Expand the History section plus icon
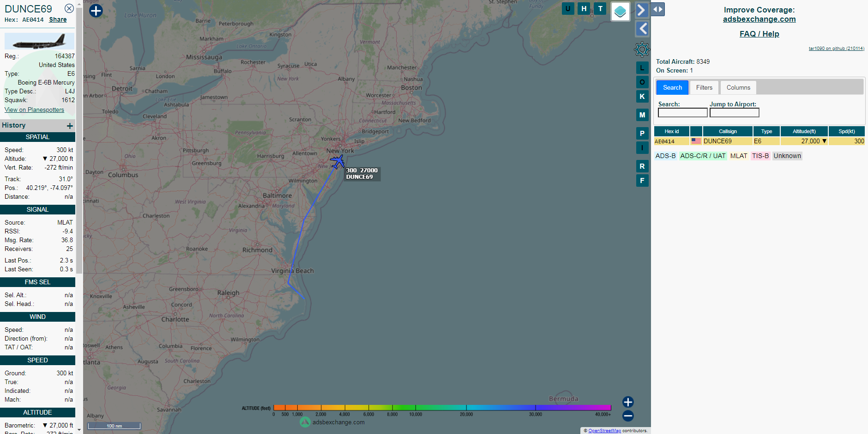868x434 pixels. pos(70,126)
